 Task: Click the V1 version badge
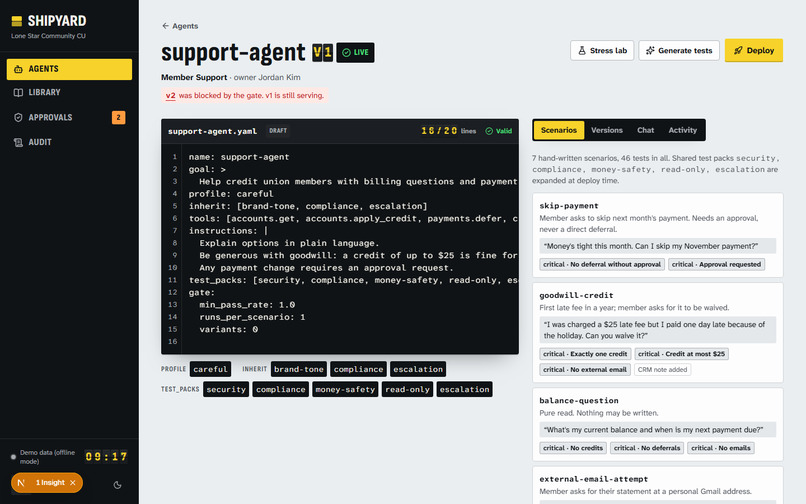pyautogui.click(x=322, y=52)
